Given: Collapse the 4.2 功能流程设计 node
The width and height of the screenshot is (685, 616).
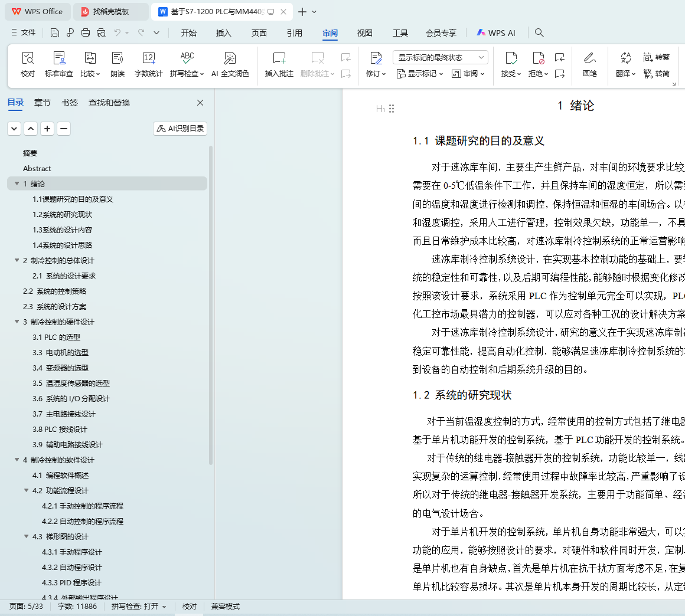Looking at the screenshot, I should point(26,491).
